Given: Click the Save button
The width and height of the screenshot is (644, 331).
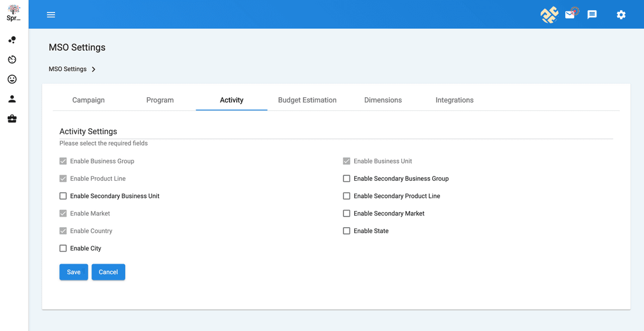Looking at the screenshot, I should click(73, 272).
